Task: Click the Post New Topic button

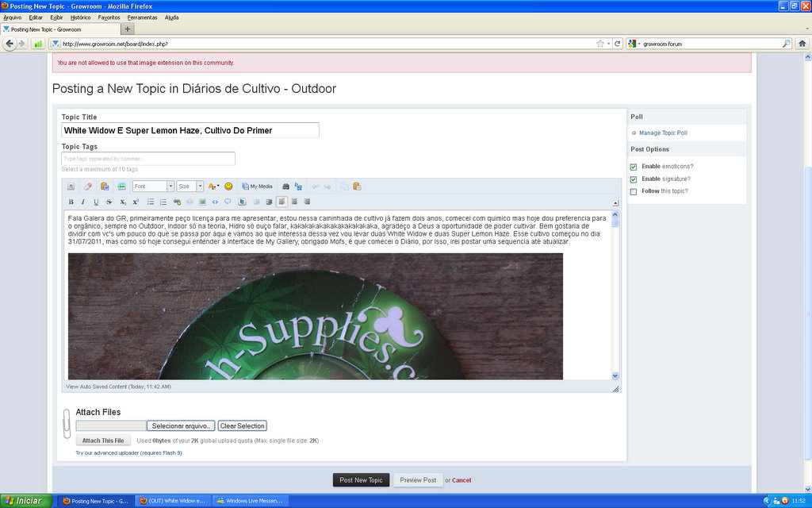Action: [361, 480]
